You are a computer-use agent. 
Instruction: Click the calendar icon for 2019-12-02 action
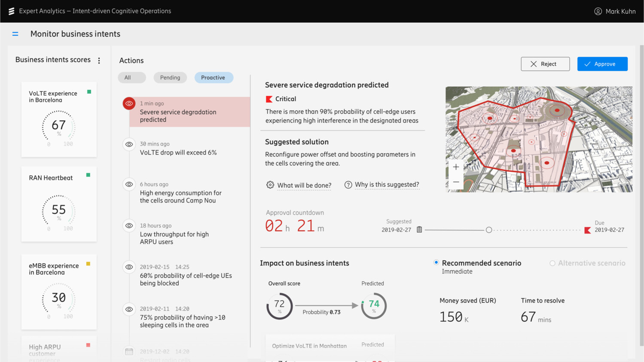129,352
